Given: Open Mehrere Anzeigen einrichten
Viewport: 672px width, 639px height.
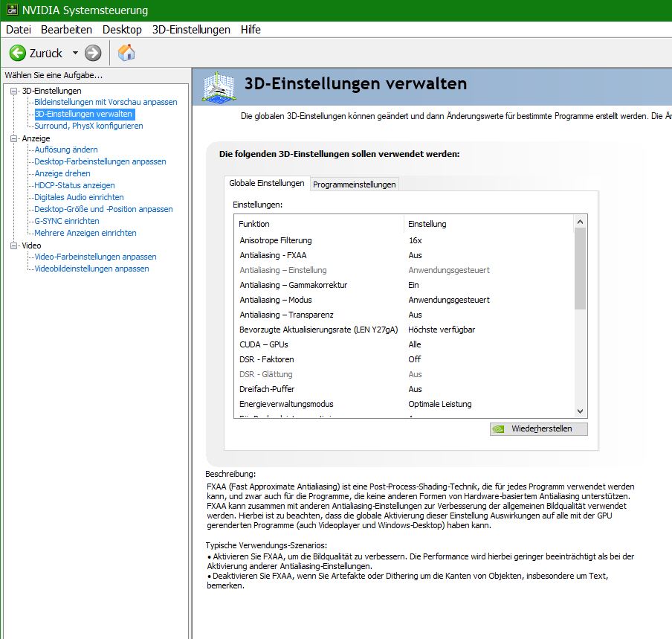Looking at the screenshot, I should pos(85,233).
